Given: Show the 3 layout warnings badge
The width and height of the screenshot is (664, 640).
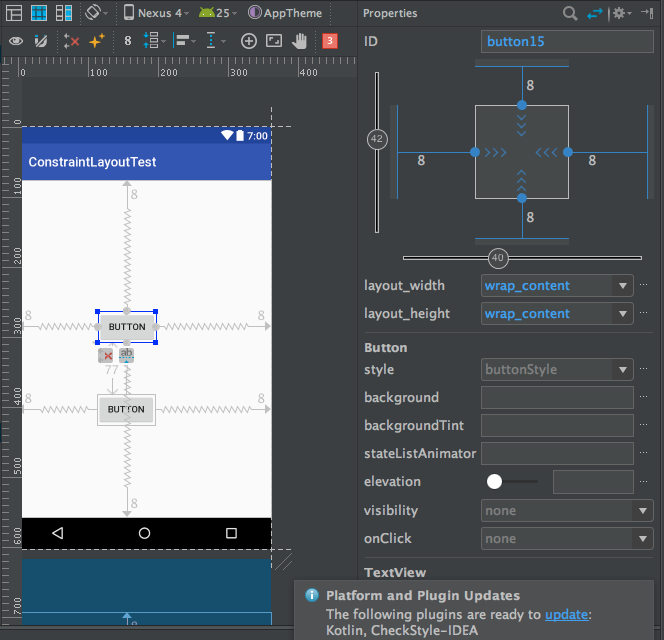Looking at the screenshot, I should (330, 41).
